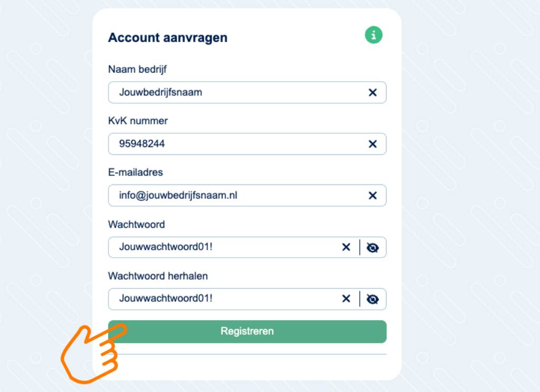Clear the Wachtwoord herhalen field
Image resolution: width=540 pixels, height=392 pixels.
pos(346,299)
